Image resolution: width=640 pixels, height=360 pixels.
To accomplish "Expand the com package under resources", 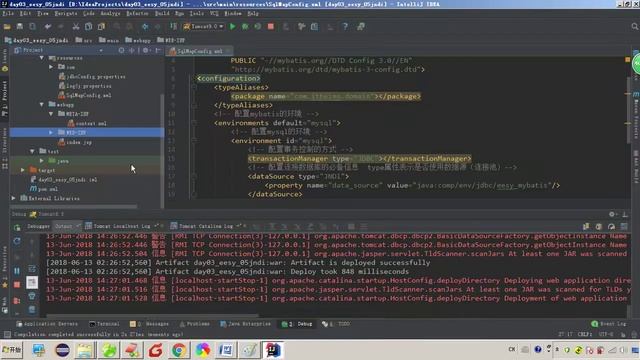I will (x=51, y=67).
